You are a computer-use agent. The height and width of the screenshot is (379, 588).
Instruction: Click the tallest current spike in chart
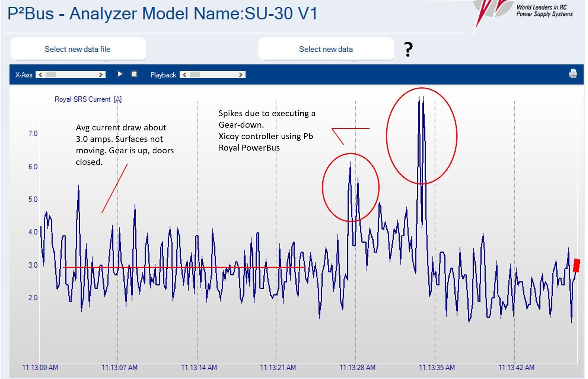[x=419, y=99]
